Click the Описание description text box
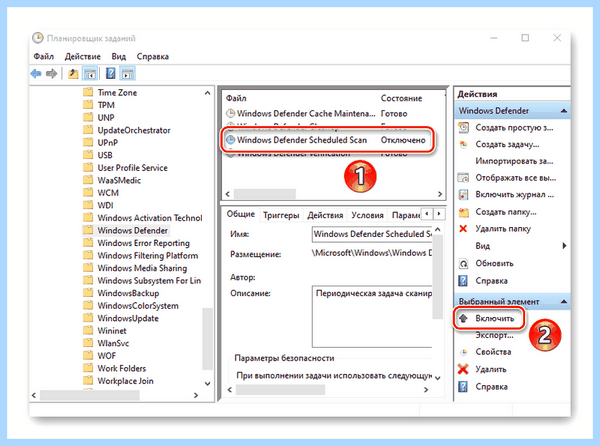Image resolution: width=600 pixels, height=446 pixels. click(372, 316)
